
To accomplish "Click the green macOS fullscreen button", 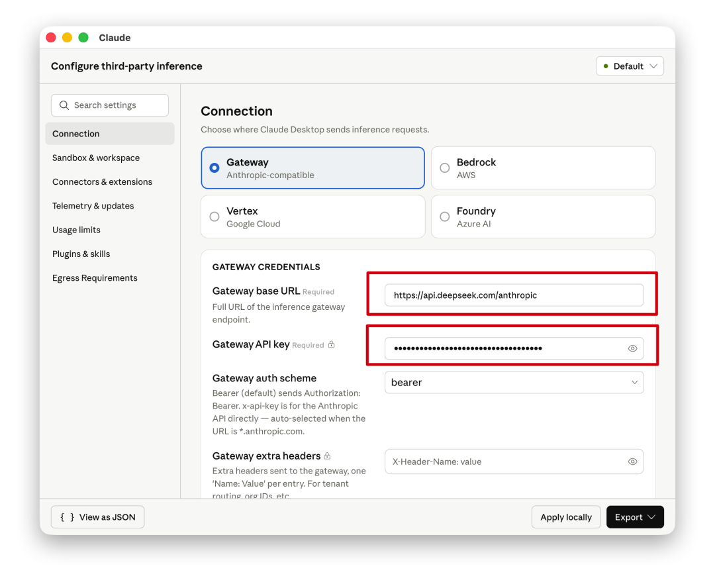I will point(83,38).
